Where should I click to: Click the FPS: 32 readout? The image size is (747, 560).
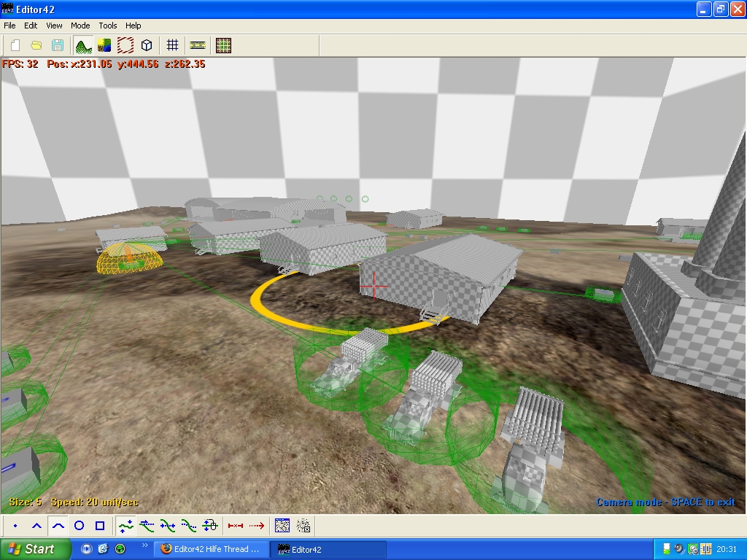(x=20, y=64)
